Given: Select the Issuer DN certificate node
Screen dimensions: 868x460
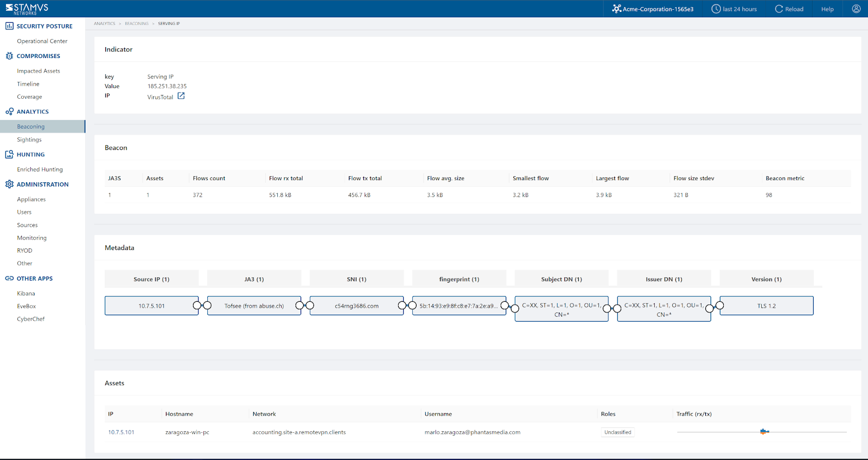Looking at the screenshot, I should [x=664, y=309].
